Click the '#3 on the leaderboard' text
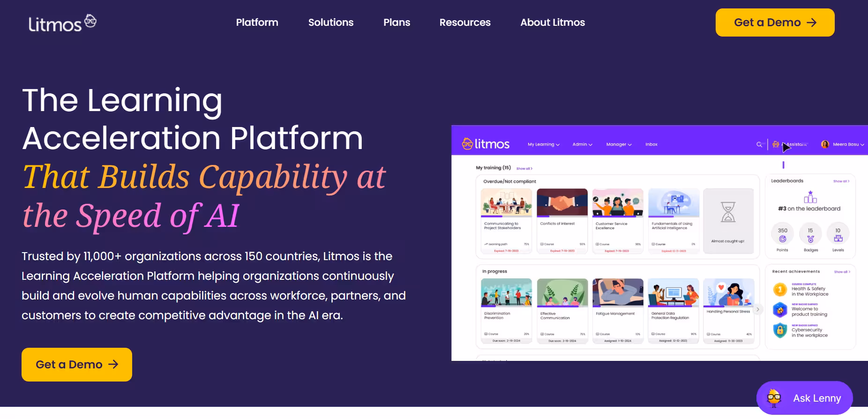The image size is (868, 419). [809, 209]
